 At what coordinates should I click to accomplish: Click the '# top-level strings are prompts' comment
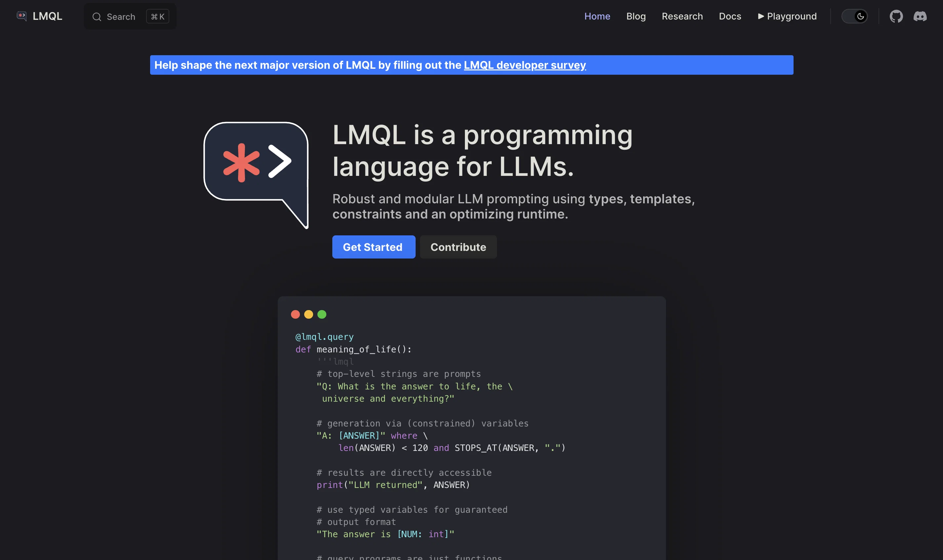[x=398, y=374]
